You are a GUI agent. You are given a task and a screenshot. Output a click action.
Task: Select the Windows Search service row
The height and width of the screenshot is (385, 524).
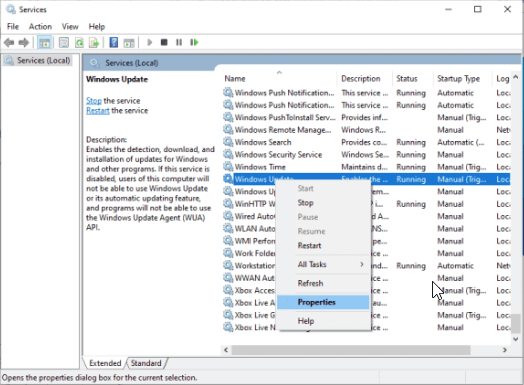[366, 142]
